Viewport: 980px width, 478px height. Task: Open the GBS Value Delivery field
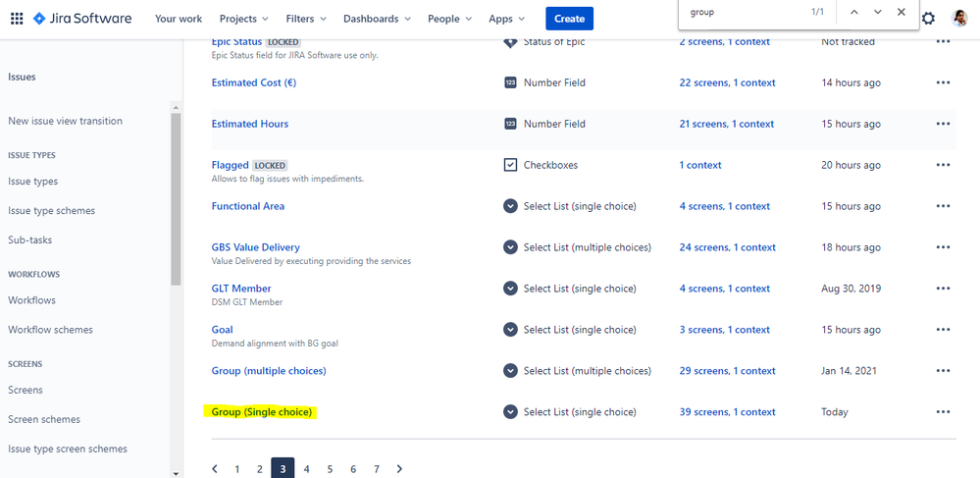pyautogui.click(x=256, y=247)
